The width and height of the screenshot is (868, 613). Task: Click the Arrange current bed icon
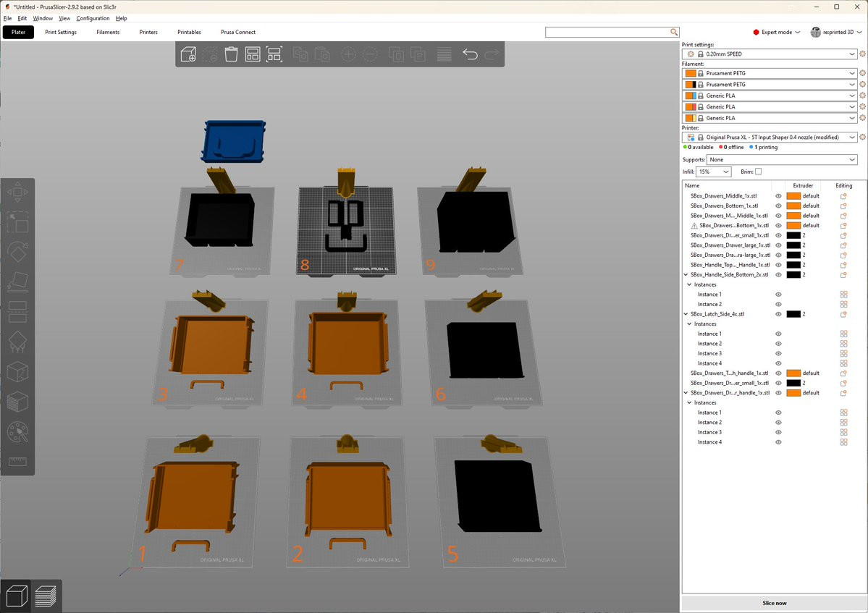tap(274, 54)
